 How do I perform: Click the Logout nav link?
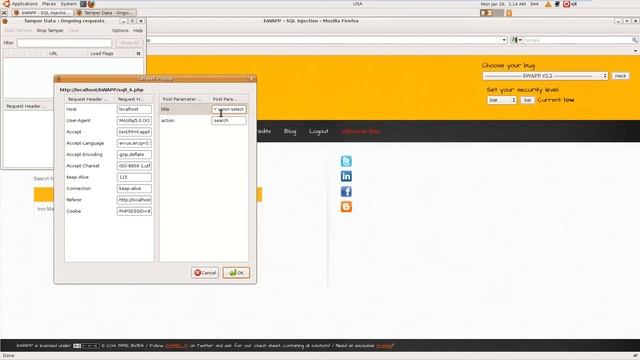(318, 131)
